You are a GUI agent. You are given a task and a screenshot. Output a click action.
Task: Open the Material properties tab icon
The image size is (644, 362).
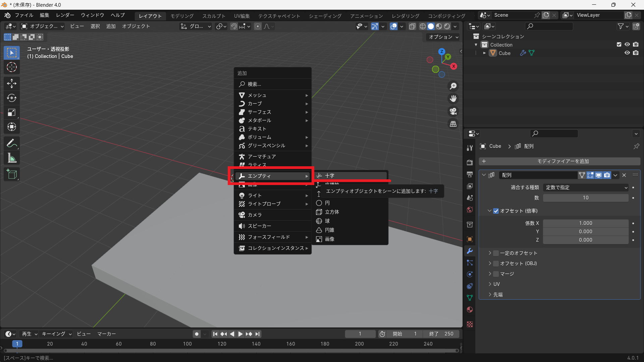pos(470,310)
